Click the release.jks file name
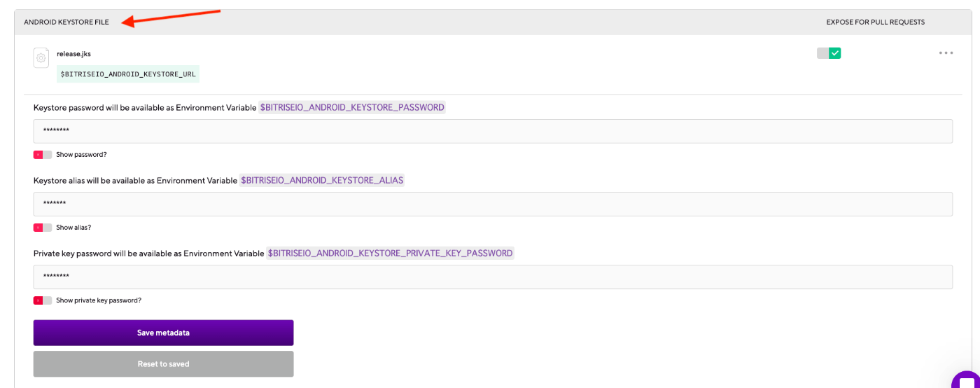The image size is (980, 388). (x=73, y=54)
